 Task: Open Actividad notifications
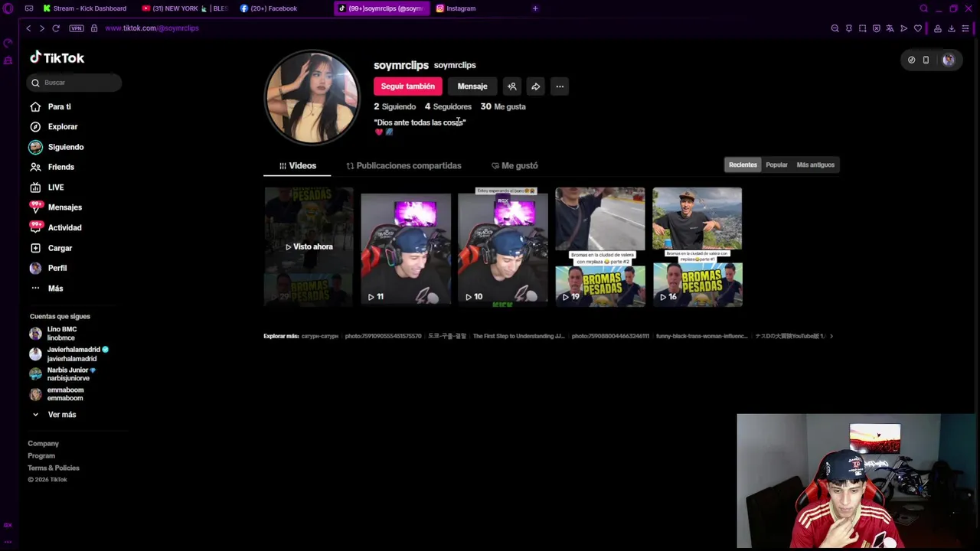coord(55,227)
